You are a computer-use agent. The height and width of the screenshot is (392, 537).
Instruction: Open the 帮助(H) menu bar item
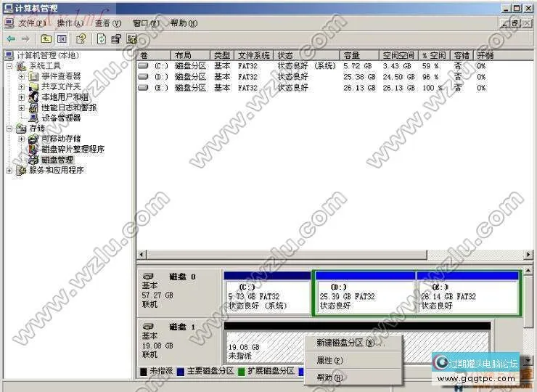[x=184, y=23]
